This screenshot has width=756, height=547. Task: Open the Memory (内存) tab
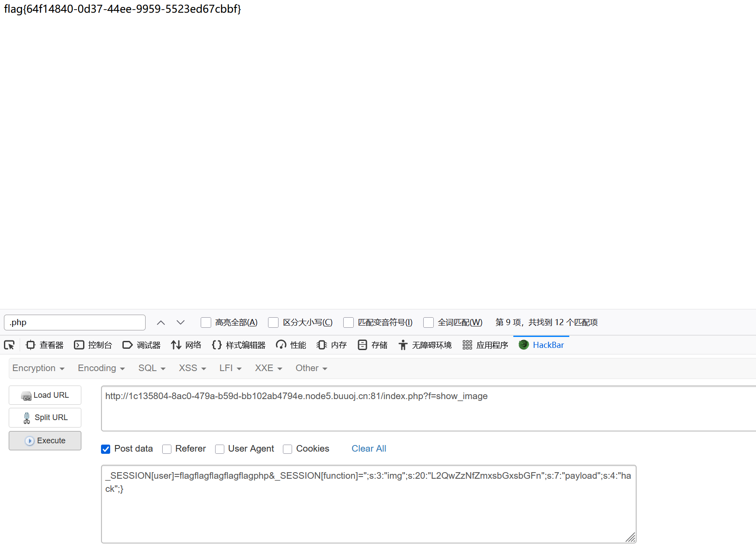click(x=332, y=345)
